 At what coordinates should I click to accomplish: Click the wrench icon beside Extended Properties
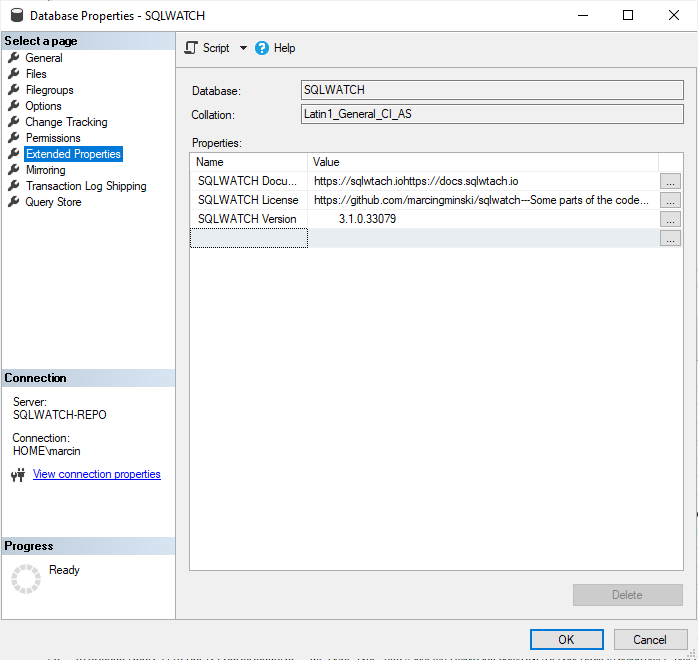[14, 154]
